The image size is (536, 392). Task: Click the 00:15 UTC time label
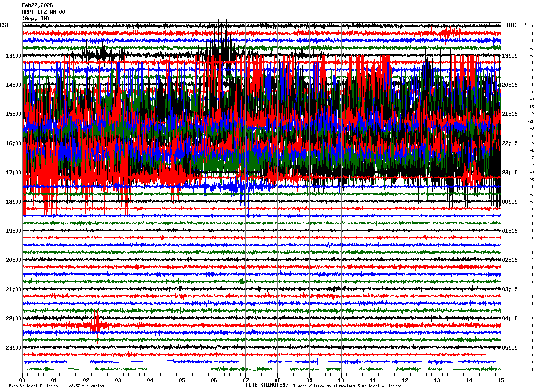[510, 202]
